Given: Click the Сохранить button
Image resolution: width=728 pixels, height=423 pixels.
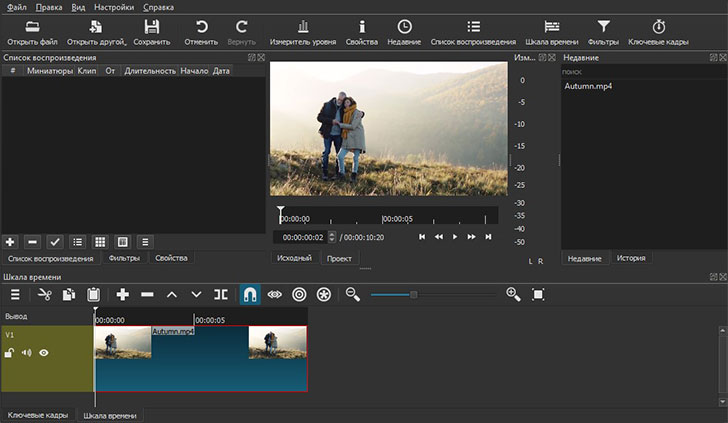Looking at the screenshot, I should (x=151, y=32).
